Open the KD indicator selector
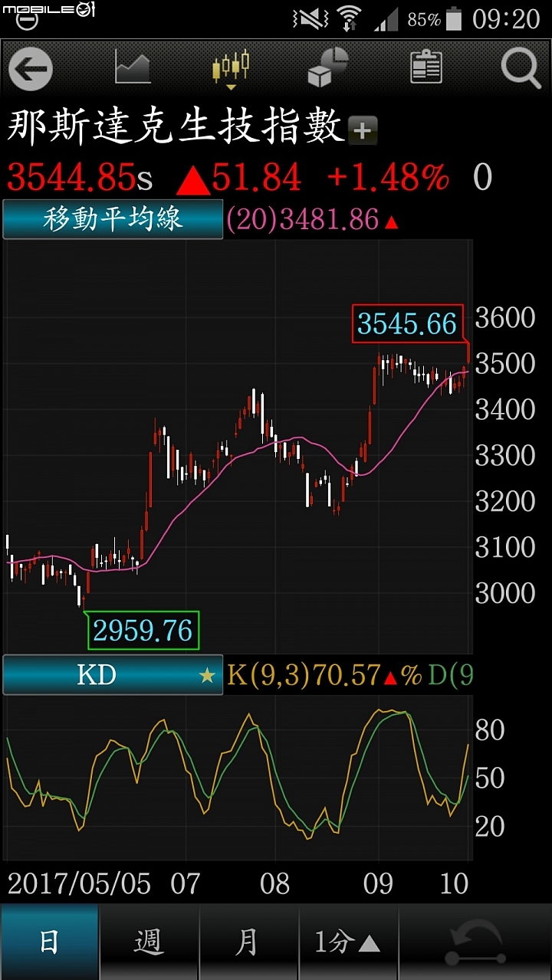The image size is (552, 980). [x=113, y=675]
